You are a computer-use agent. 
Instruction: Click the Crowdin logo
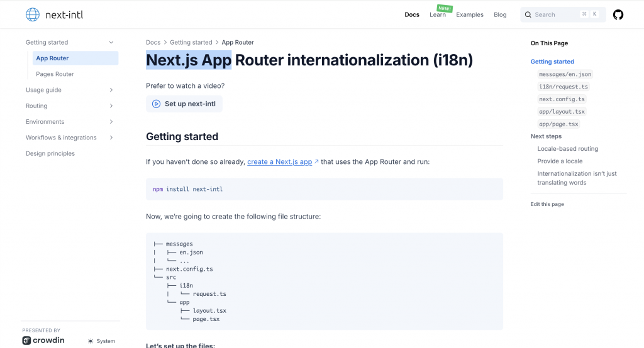click(43, 340)
